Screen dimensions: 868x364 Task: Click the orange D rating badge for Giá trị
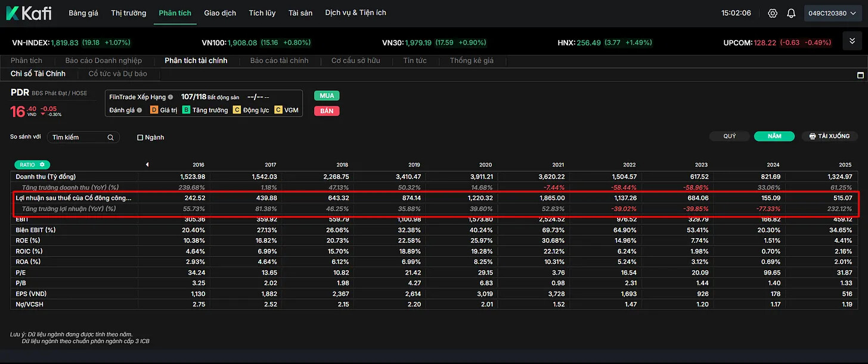(153, 110)
